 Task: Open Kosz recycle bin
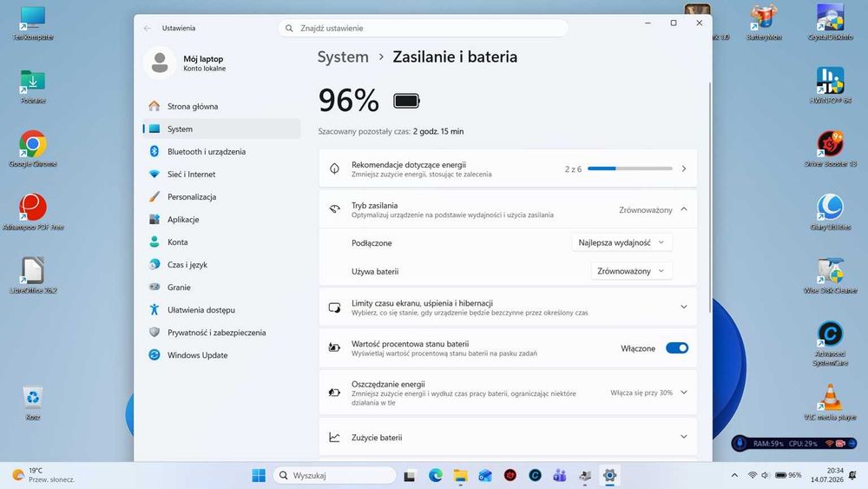(33, 403)
